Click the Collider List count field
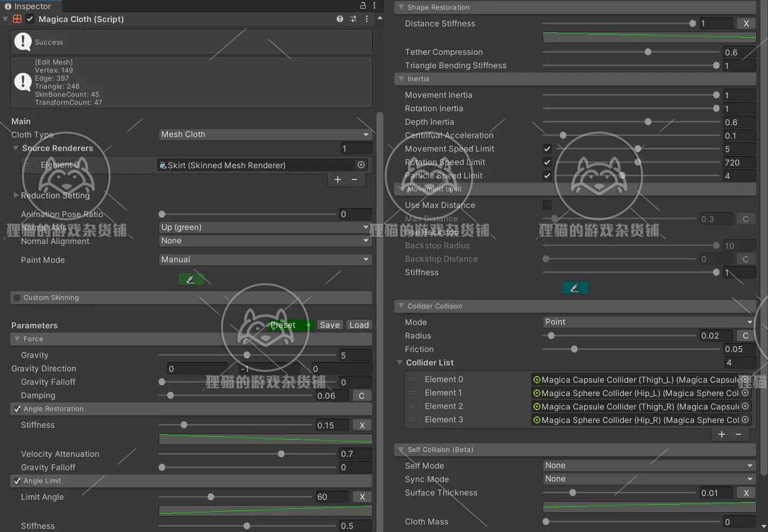768x532 pixels. [x=739, y=362]
